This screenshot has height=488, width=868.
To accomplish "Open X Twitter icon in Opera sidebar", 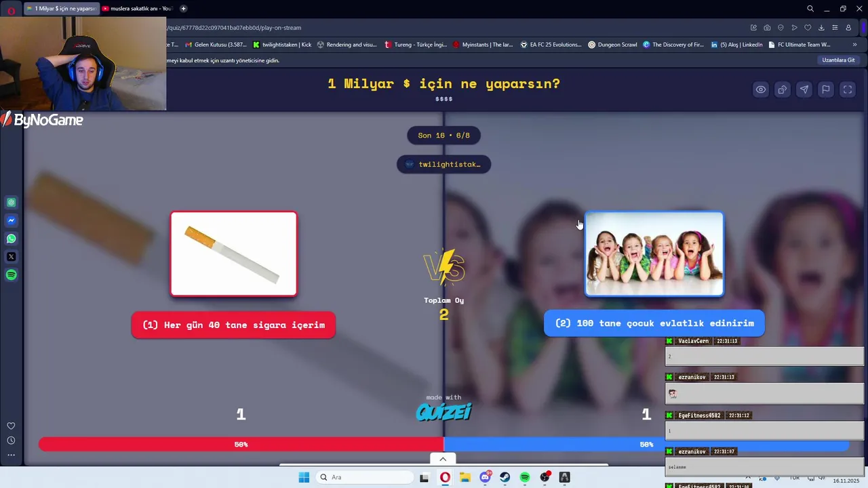I will (x=11, y=257).
